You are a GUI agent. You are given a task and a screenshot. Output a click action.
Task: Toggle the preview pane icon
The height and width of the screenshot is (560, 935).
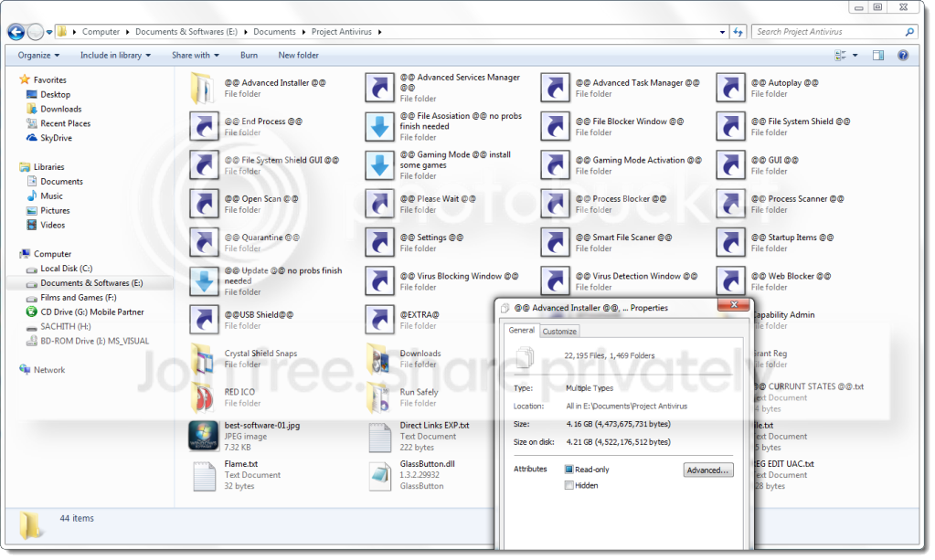pos(878,56)
